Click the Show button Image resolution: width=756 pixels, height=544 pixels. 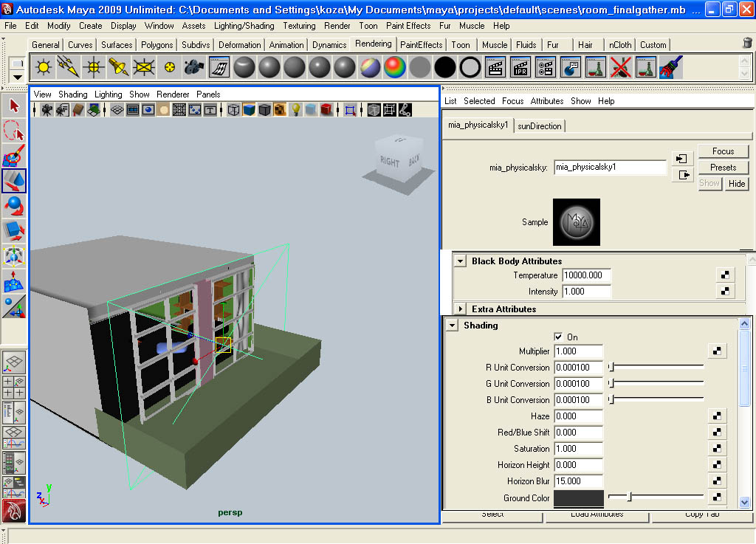[x=709, y=184]
